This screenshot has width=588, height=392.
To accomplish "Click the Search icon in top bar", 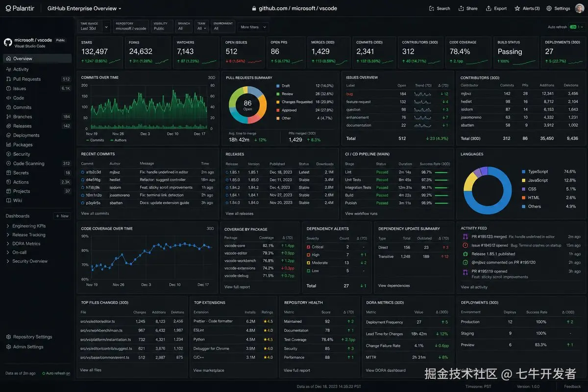I will point(432,8).
